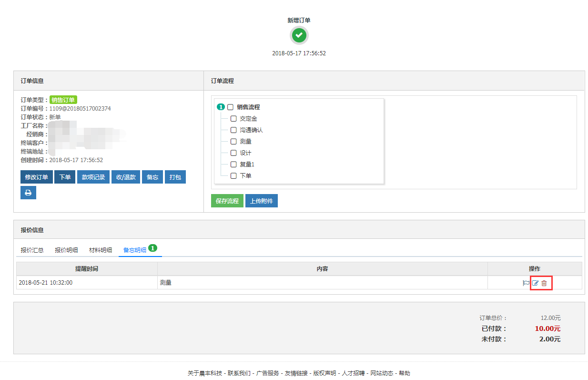Click the flag icon in memo row
Viewport: 588px width, 380px height.
[x=526, y=283]
